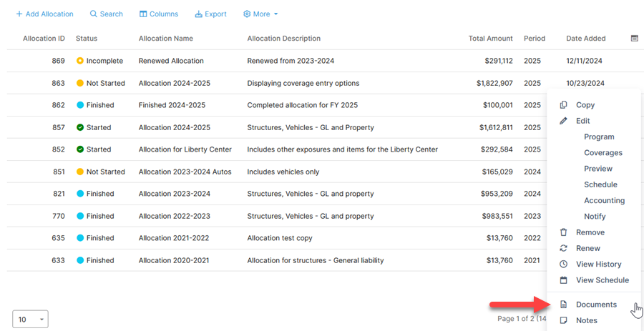Click the Copy icon in context menu
The height and width of the screenshot is (331, 644).
click(x=564, y=105)
